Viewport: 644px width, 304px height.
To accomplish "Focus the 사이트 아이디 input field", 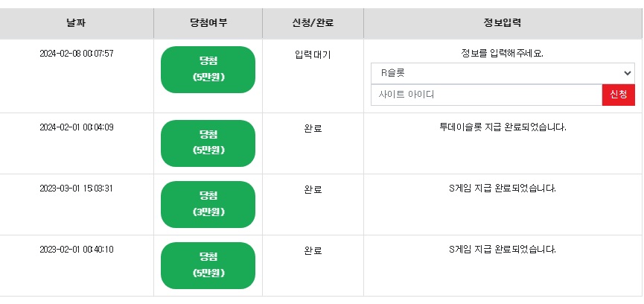I will [487, 95].
